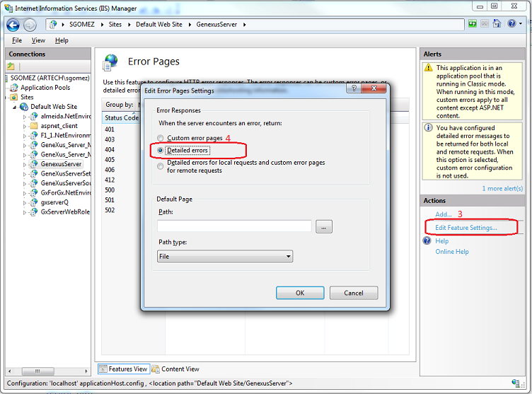Viewport: 532px width, 394px height.
Task: Select the Application Pools icon
Action: coord(14,88)
